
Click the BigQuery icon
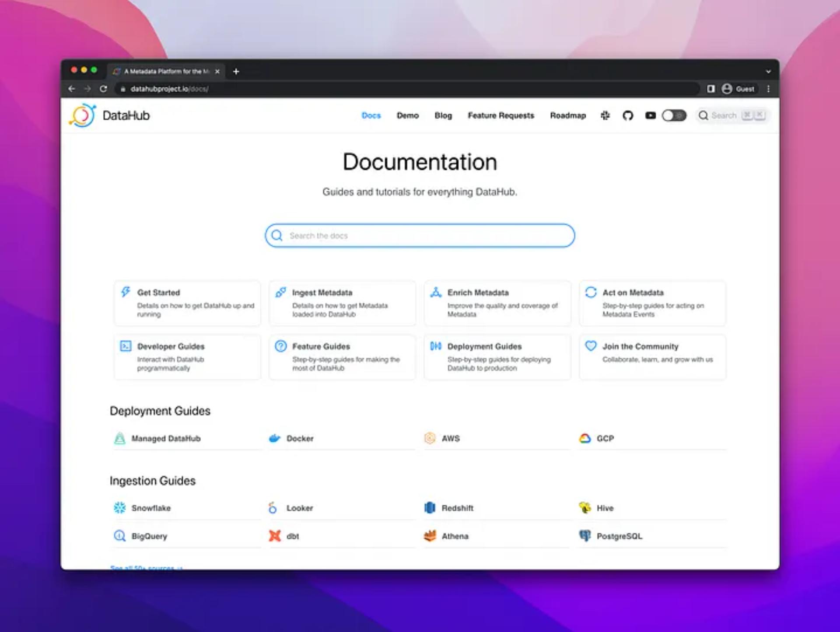tap(119, 536)
